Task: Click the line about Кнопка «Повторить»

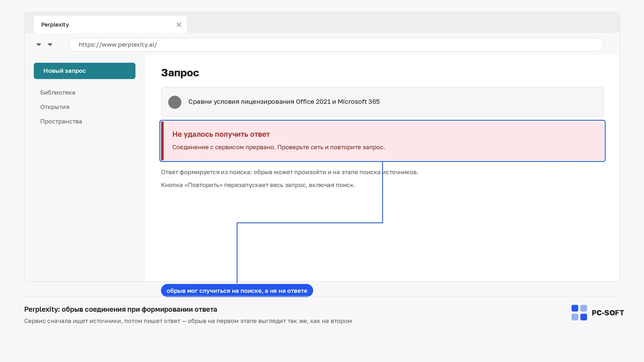Action: (x=258, y=185)
